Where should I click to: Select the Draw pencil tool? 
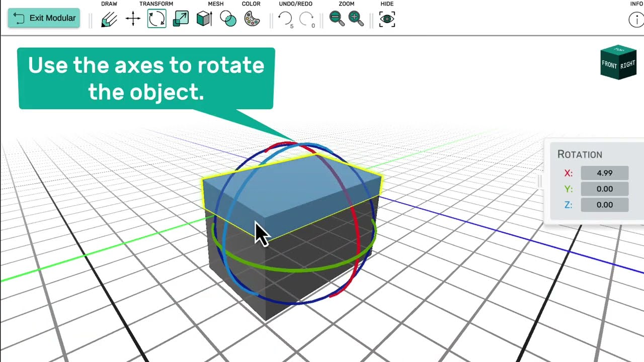click(x=109, y=20)
